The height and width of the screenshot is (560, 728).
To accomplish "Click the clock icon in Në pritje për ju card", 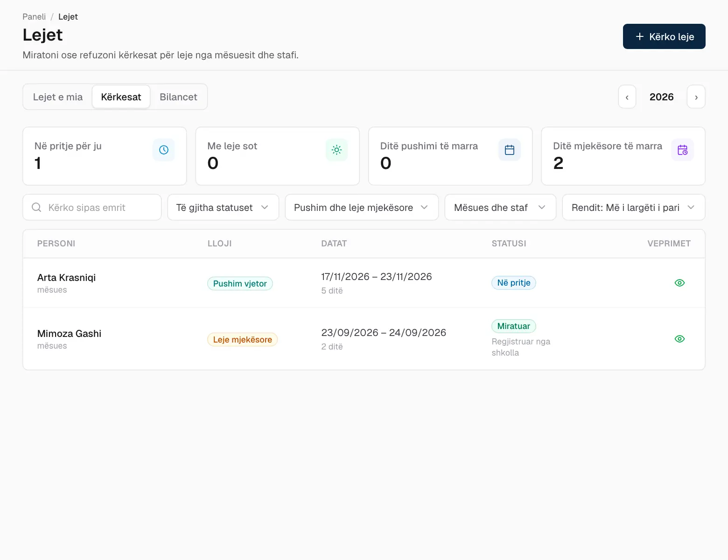I will point(164,150).
